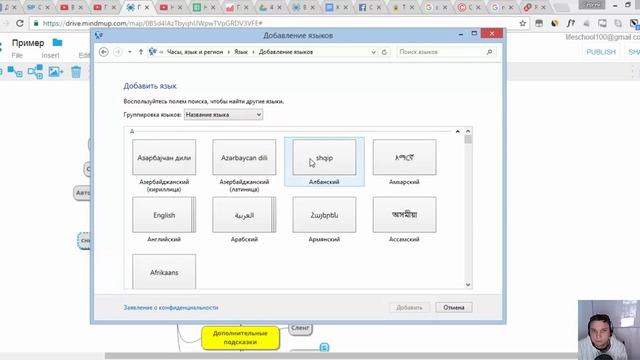This screenshot has width=640, height=360.
Task: Bookmark page with star icon
Action: pos(522,24)
